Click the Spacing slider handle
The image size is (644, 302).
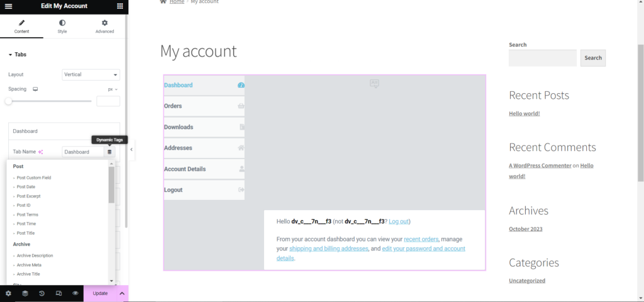[8, 101]
